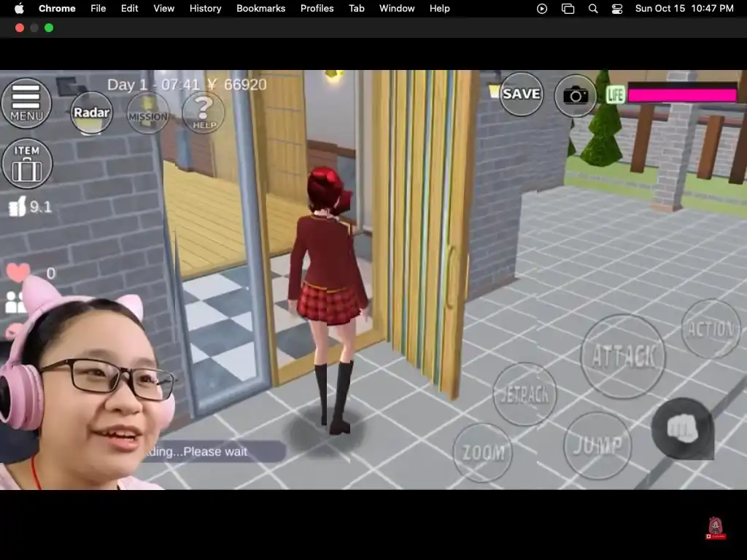Open the View menu
The width and height of the screenshot is (747, 560).
163,9
